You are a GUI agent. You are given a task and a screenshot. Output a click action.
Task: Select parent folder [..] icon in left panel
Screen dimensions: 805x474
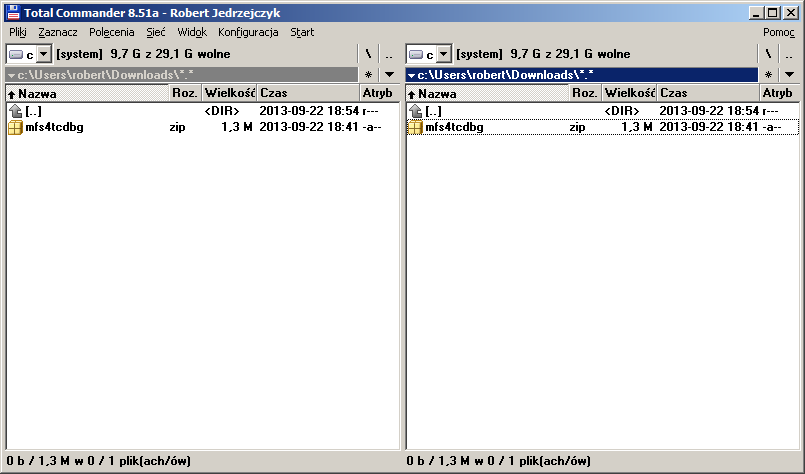15,111
